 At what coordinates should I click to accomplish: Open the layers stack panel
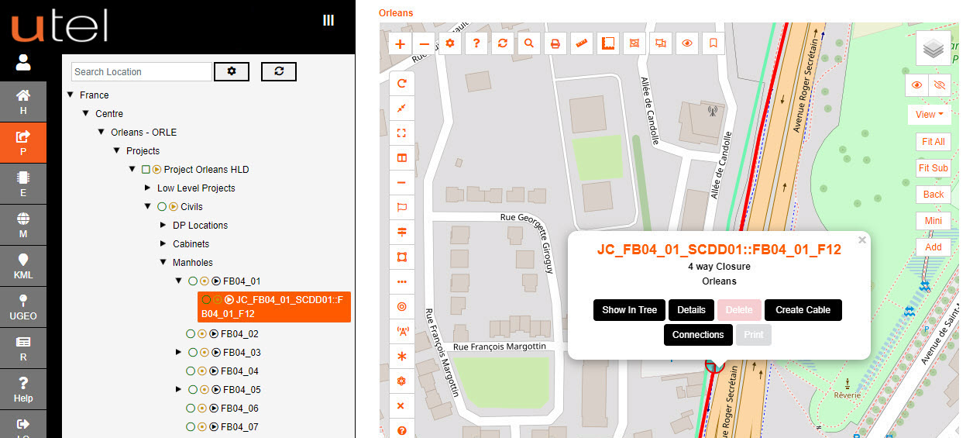934,48
